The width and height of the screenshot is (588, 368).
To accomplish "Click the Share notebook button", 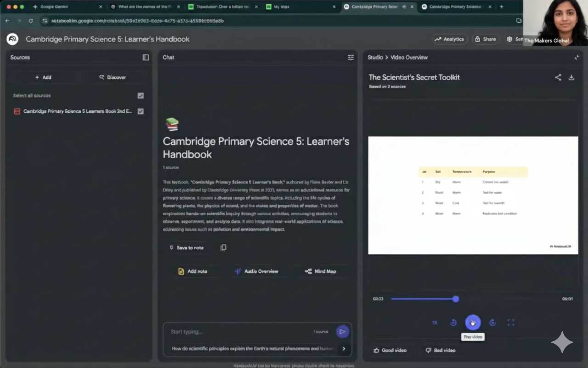I will [x=485, y=39].
